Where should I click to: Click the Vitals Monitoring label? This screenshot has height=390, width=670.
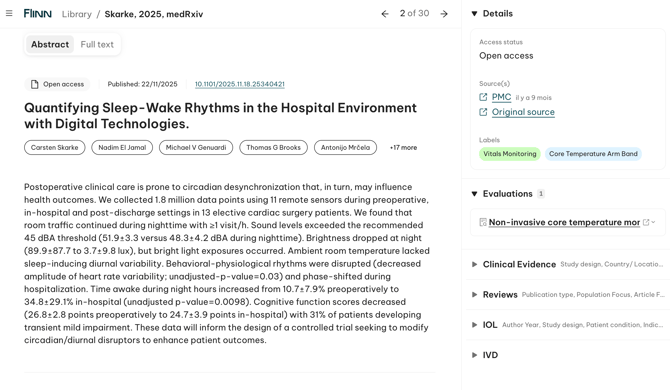[510, 154]
